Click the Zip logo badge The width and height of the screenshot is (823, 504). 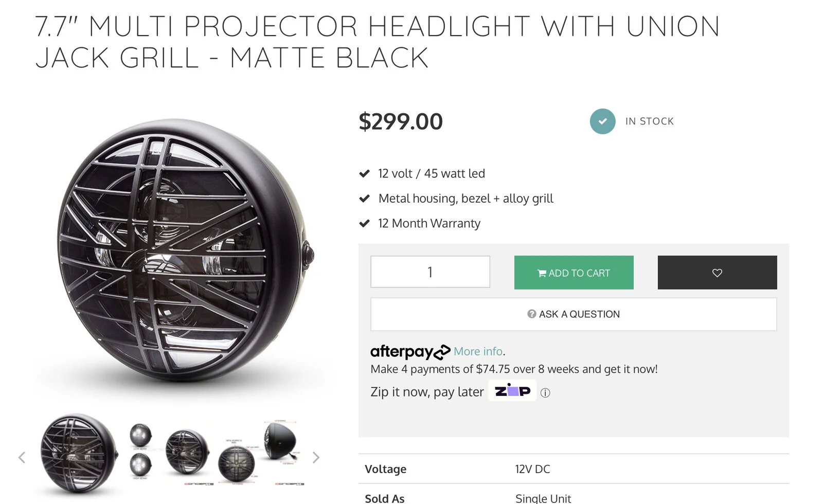coord(512,391)
